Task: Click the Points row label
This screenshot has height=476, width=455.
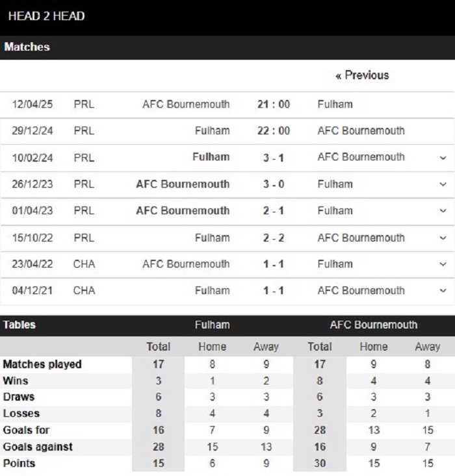Action: click(x=19, y=463)
